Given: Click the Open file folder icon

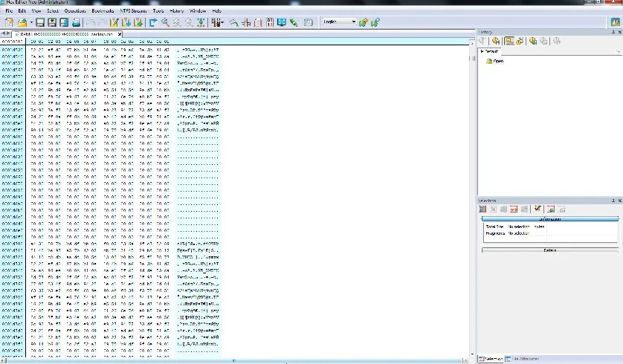Looking at the screenshot, I should coord(22,22).
